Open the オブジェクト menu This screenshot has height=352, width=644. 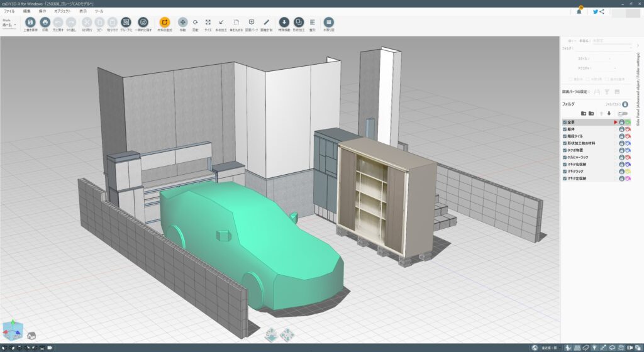(x=62, y=11)
